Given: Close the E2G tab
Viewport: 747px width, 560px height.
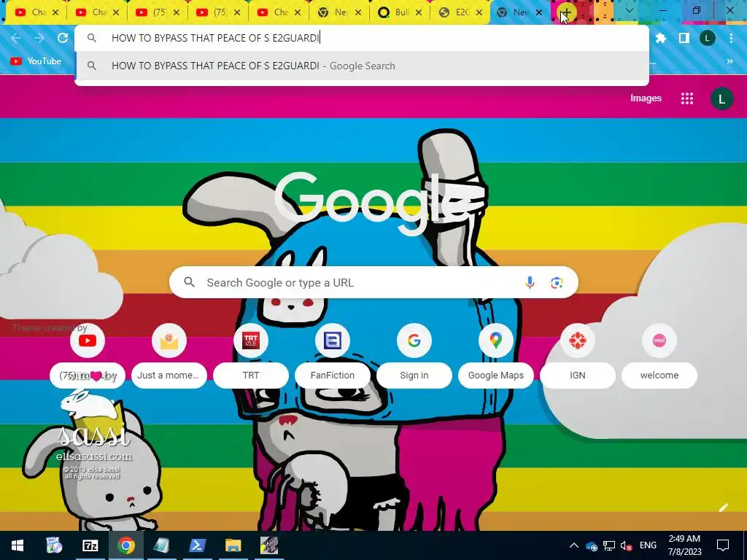Looking at the screenshot, I should tap(479, 12).
